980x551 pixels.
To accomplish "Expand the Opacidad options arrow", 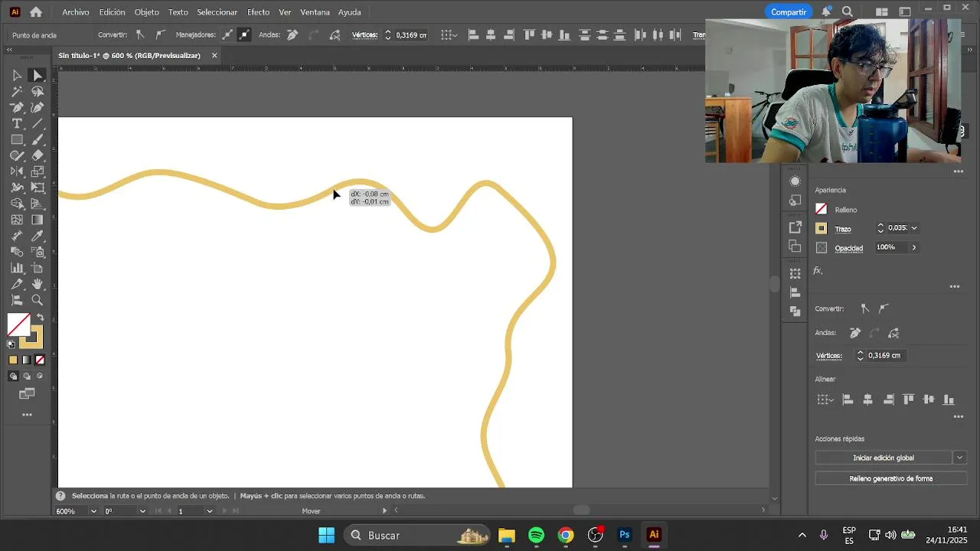I will (x=913, y=248).
